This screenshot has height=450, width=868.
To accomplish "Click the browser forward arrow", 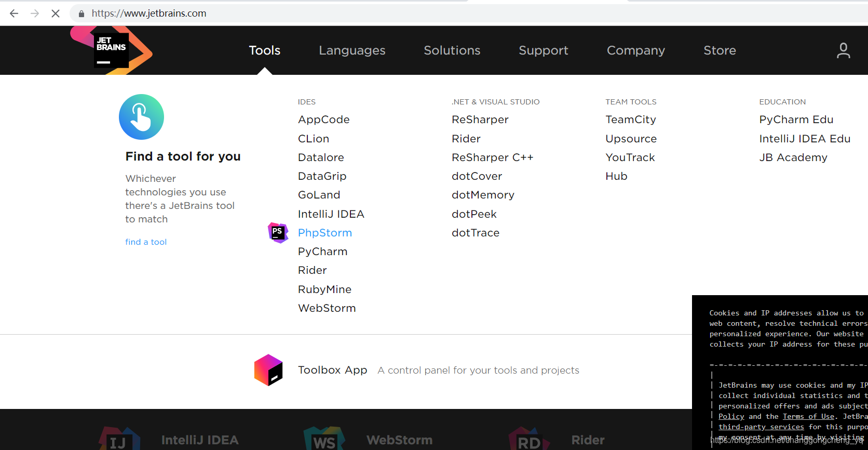I will point(35,14).
